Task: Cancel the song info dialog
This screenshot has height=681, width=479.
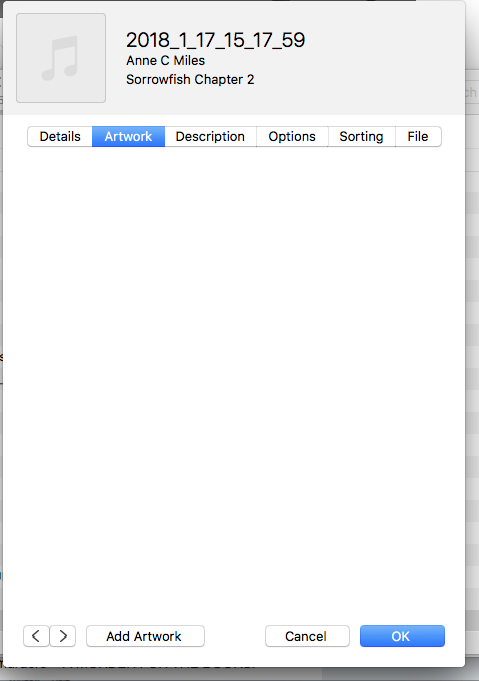Action: (307, 636)
